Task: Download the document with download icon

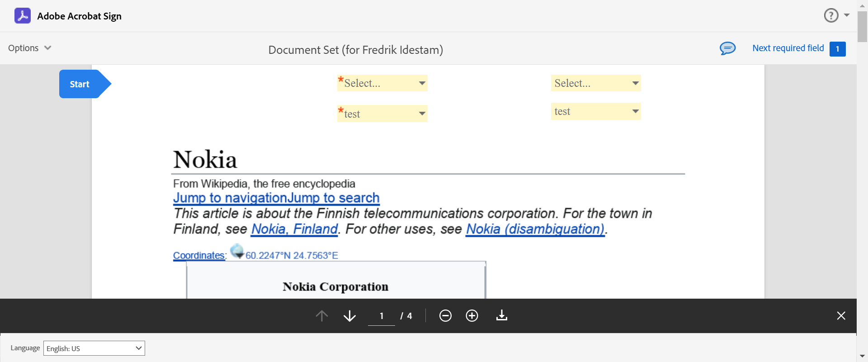Action: 502,316
